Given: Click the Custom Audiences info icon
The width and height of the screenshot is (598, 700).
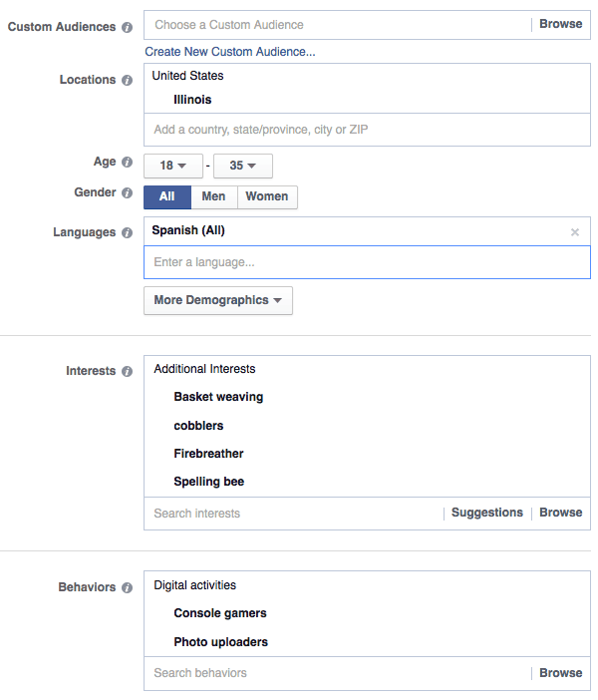Looking at the screenshot, I should click(128, 27).
